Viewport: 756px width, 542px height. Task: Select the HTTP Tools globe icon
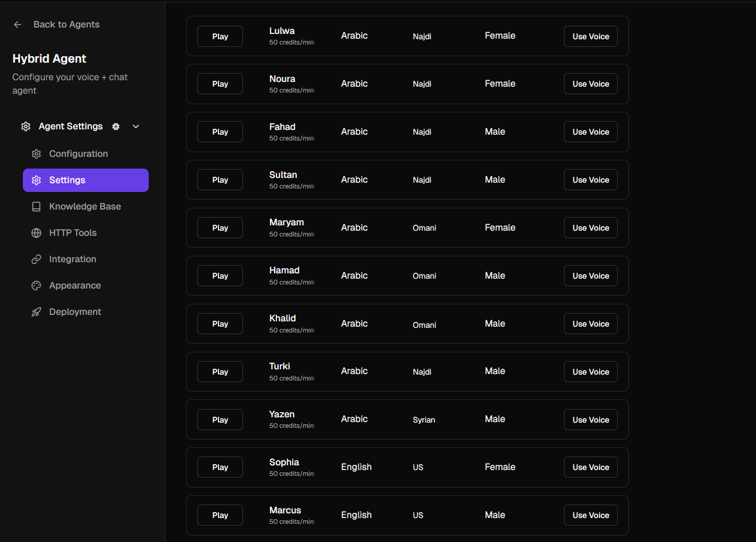(36, 232)
